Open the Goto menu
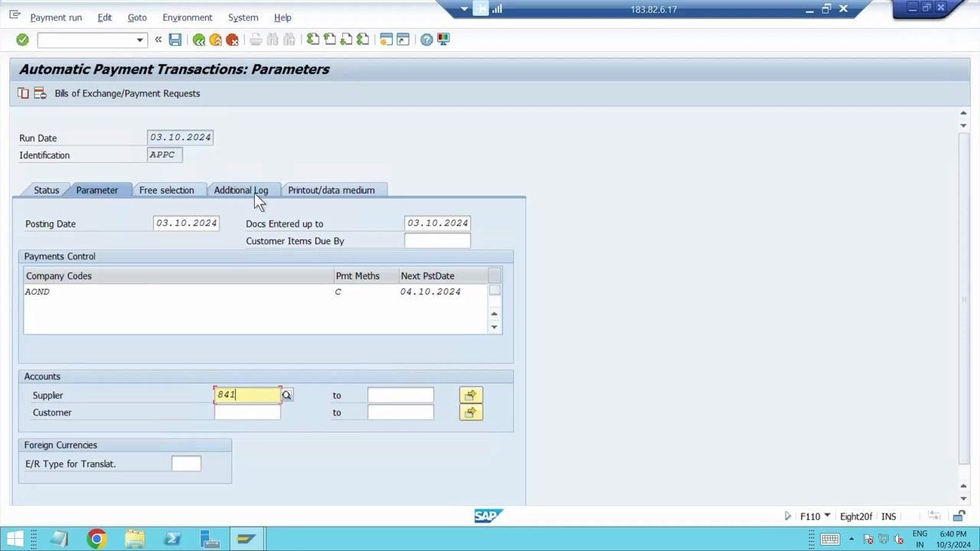The width and height of the screenshot is (980, 551). point(137,18)
